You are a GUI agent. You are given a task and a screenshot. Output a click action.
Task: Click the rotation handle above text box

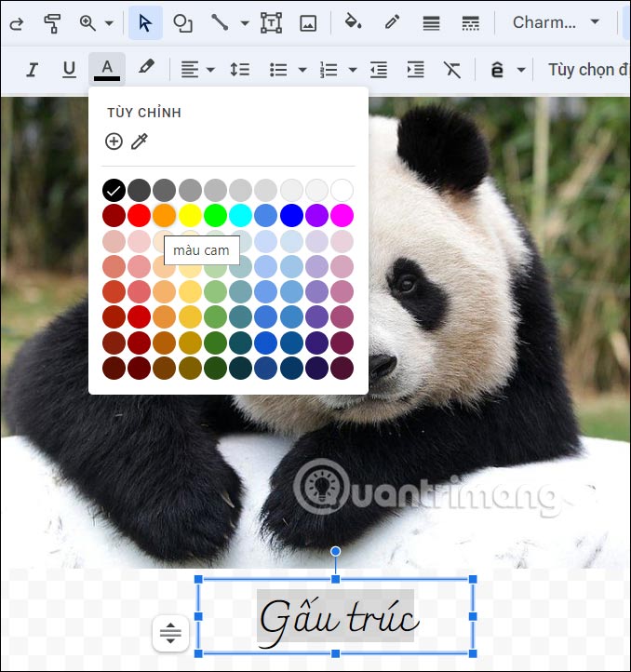(x=336, y=551)
